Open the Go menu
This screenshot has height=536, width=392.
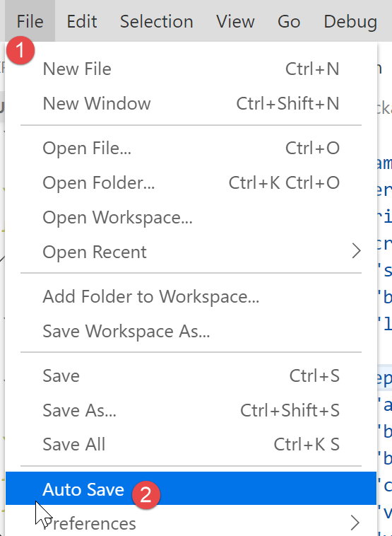(289, 21)
